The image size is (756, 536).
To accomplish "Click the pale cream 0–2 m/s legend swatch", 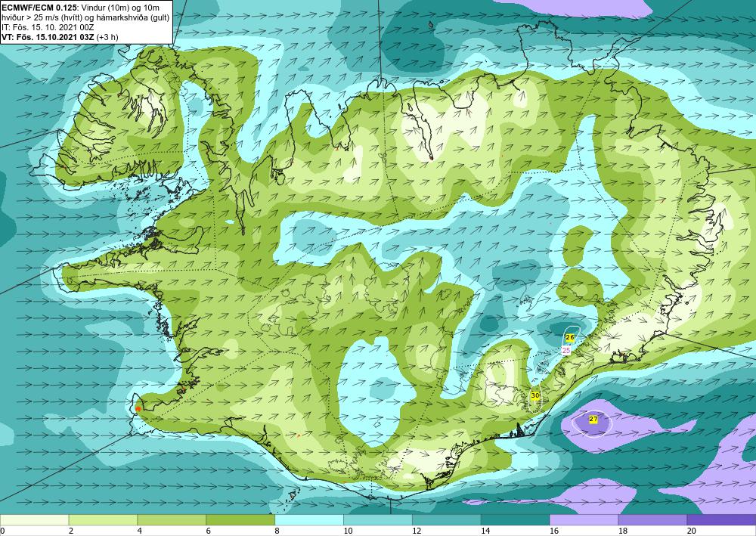I will 34,519.
